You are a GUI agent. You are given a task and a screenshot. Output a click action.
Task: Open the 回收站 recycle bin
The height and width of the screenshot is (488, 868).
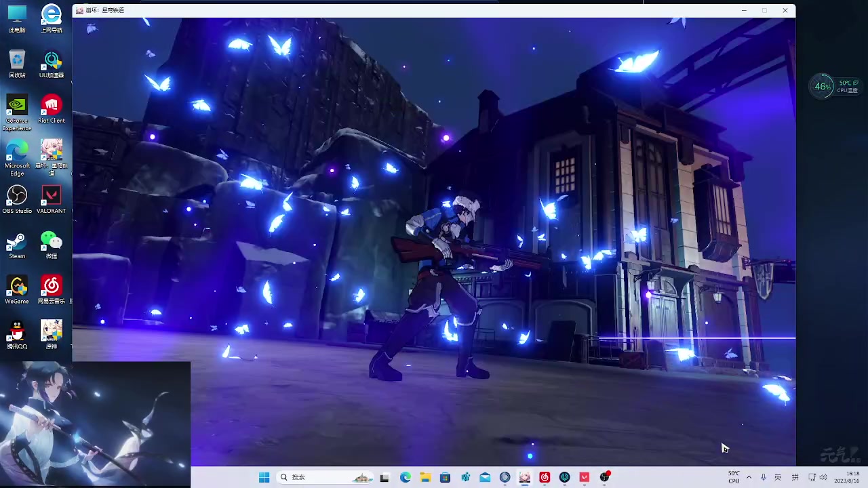point(17,64)
